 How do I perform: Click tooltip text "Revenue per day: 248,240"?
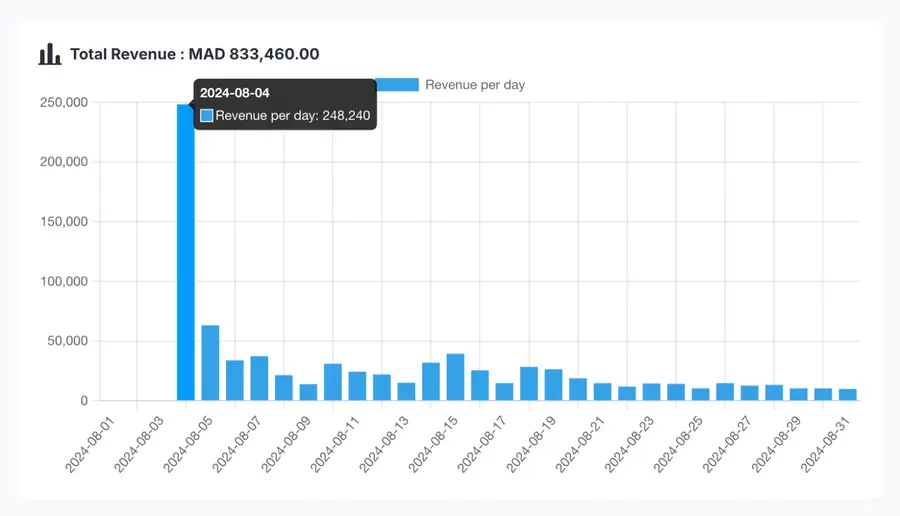click(x=293, y=115)
